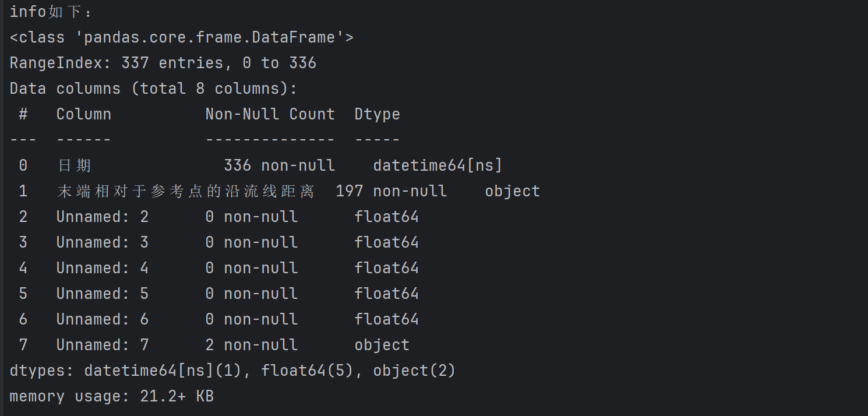
Task: Click the 'Data columns (total 8 columns)' line
Action: click(153, 89)
